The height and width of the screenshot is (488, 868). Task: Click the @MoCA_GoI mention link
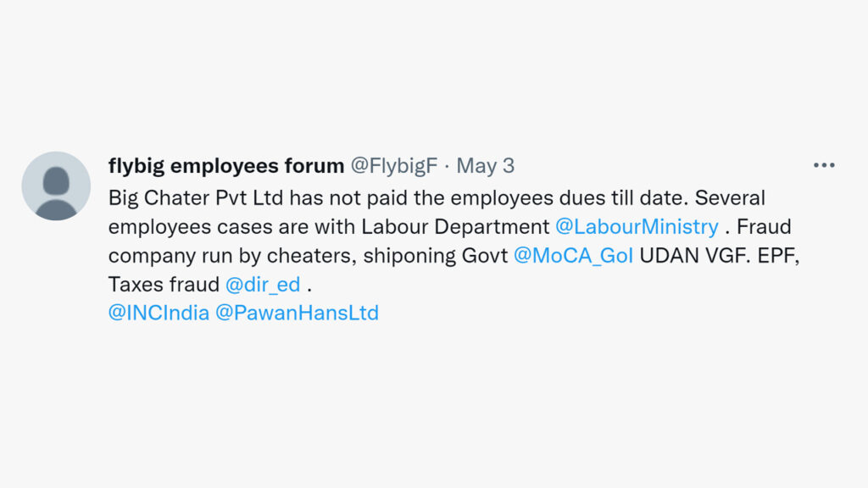click(573, 256)
